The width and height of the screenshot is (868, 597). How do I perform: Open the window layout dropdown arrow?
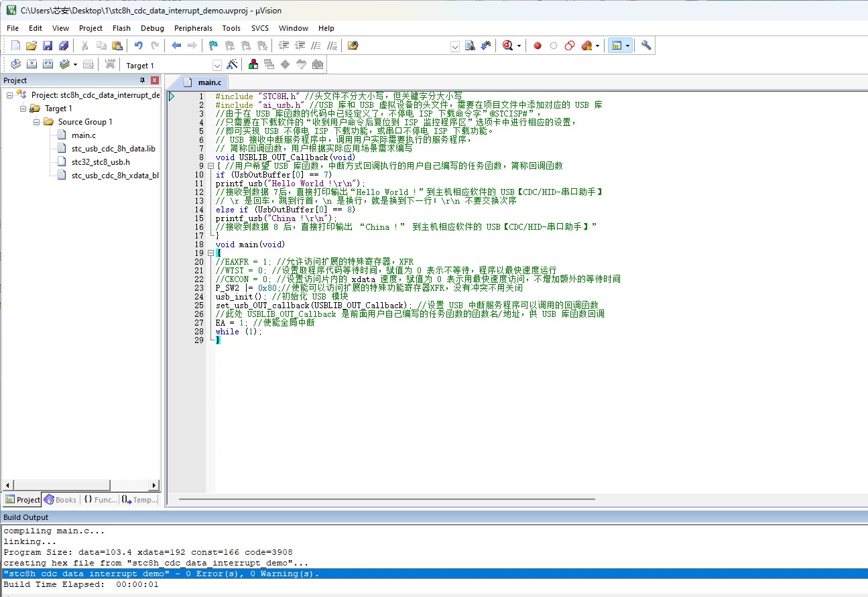coord(627,46)
